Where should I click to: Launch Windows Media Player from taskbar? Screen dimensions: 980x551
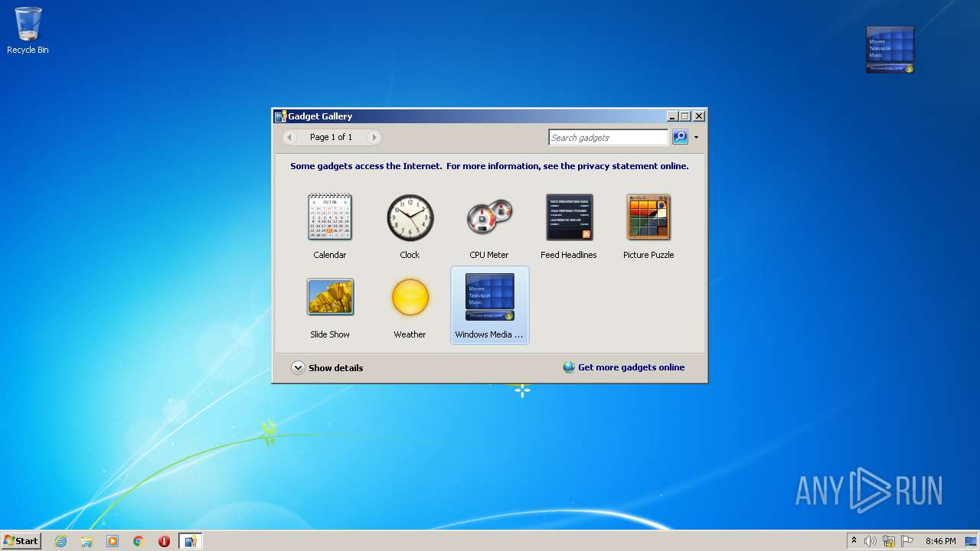point(113,541)
